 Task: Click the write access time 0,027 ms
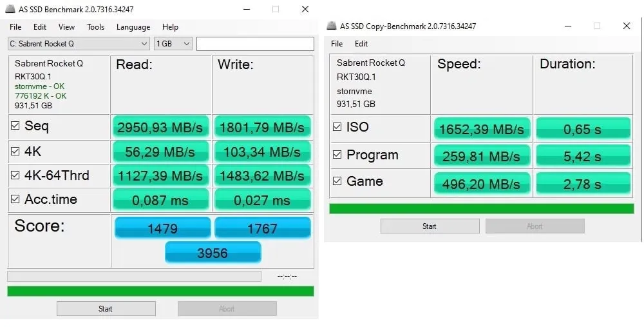[262, 200]
